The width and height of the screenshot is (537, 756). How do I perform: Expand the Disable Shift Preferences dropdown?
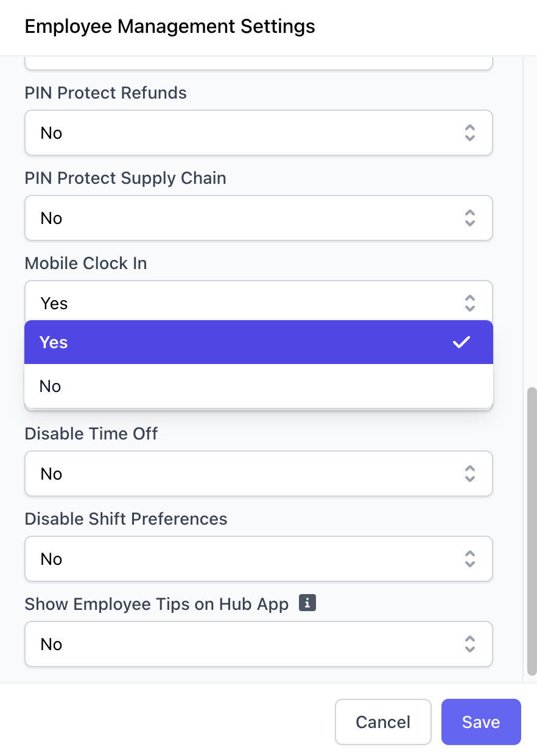[x=259, y=559]
